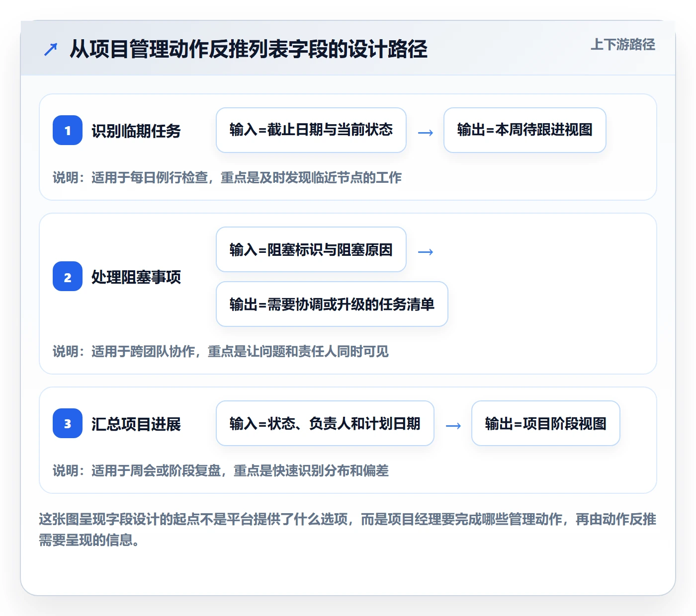Click the summary paragraph starting with 这张图呈现
The image size is (696, 616).
tap(348, 530)
